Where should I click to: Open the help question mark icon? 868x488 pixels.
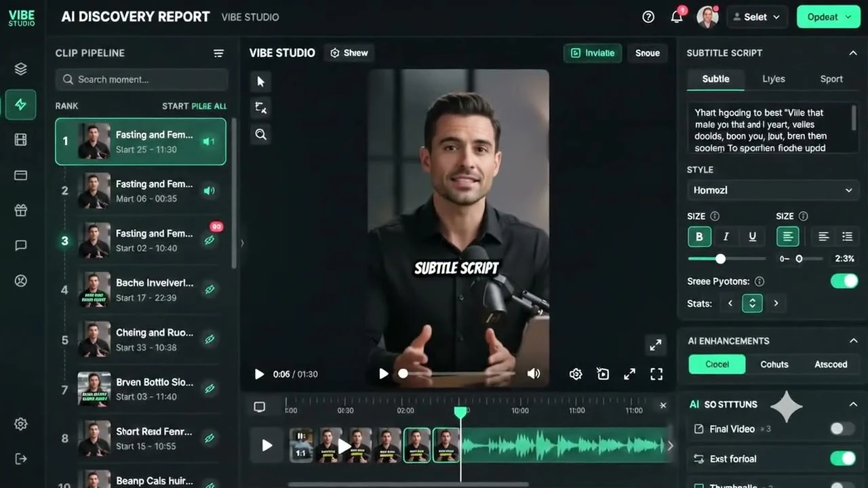click(x=648, y=17)
